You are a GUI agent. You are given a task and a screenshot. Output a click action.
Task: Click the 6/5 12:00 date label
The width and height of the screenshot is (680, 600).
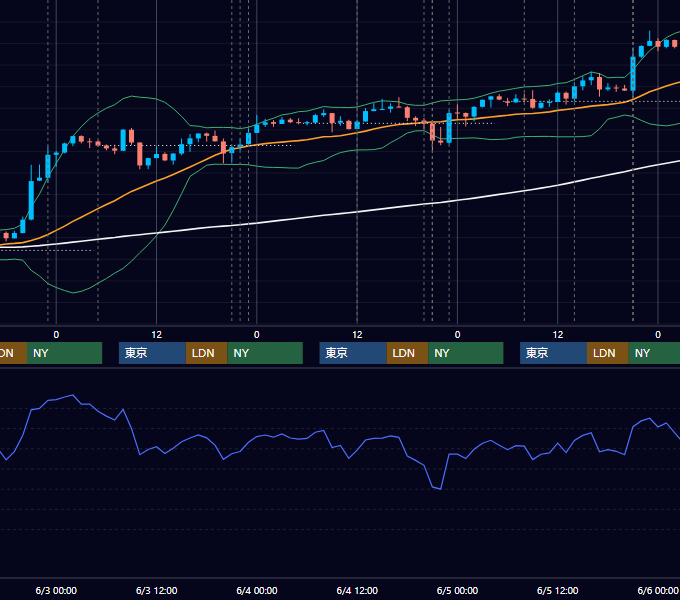click(557, 590)
